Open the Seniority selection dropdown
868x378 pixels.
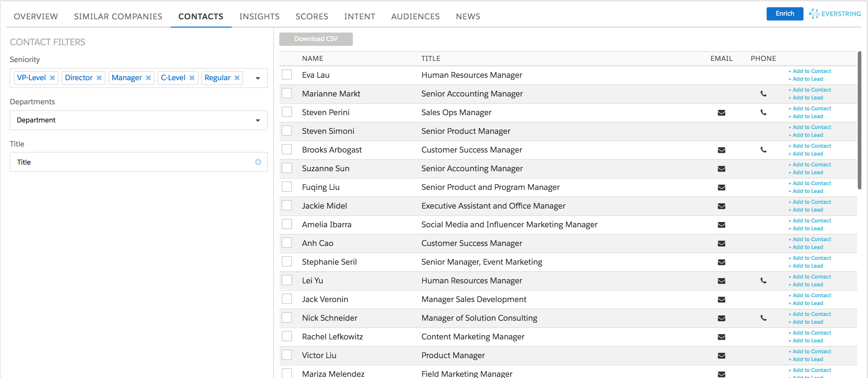click(x=258, y=78)
